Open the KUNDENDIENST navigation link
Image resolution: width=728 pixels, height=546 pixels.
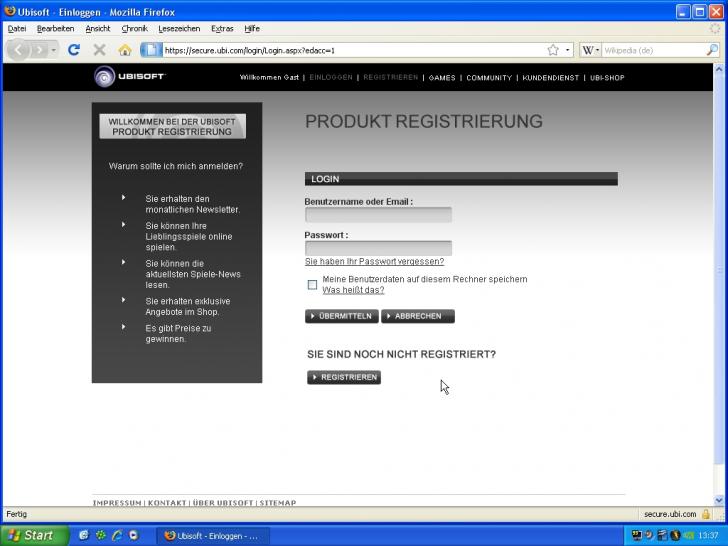pyautogui.click(x=551, y=78)
